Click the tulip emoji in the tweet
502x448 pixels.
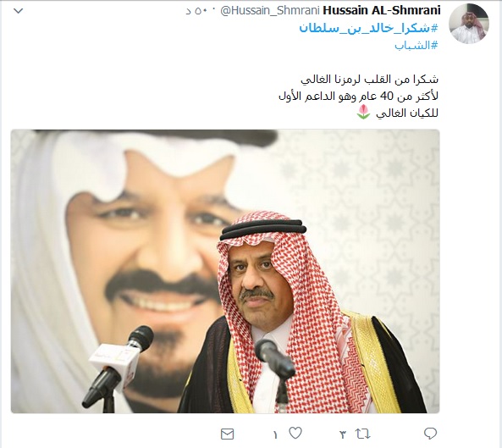pyautogui.click(x=363, y=112)
